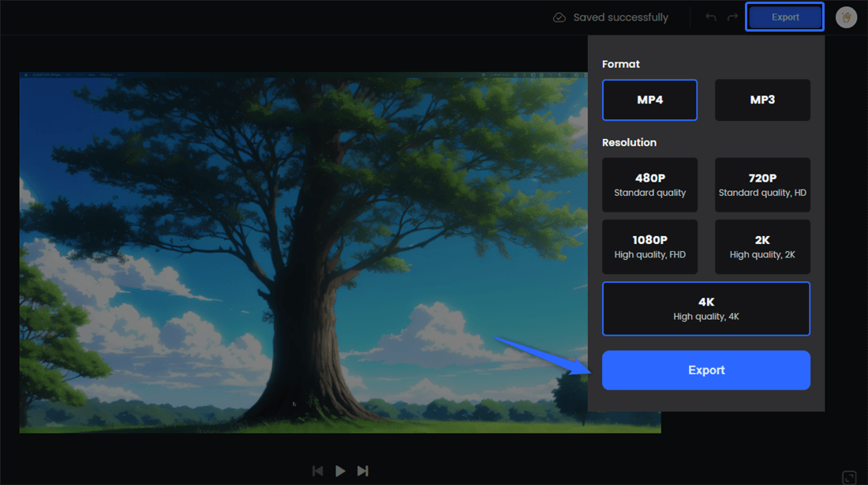Select MP4 as the export format
Screen dimensions: 868x485
(649, 100)
